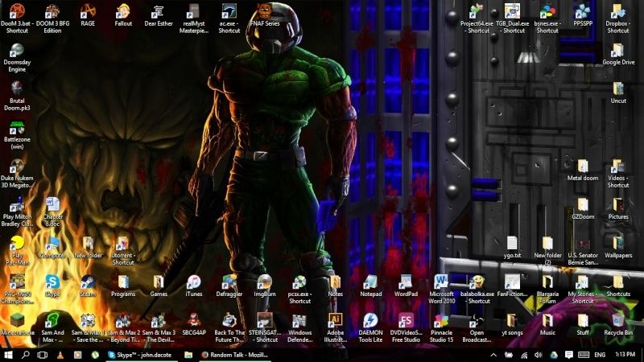Open the DooM 3.bat shortcut icon
644x362 pixels.
[x=17, y=11]
